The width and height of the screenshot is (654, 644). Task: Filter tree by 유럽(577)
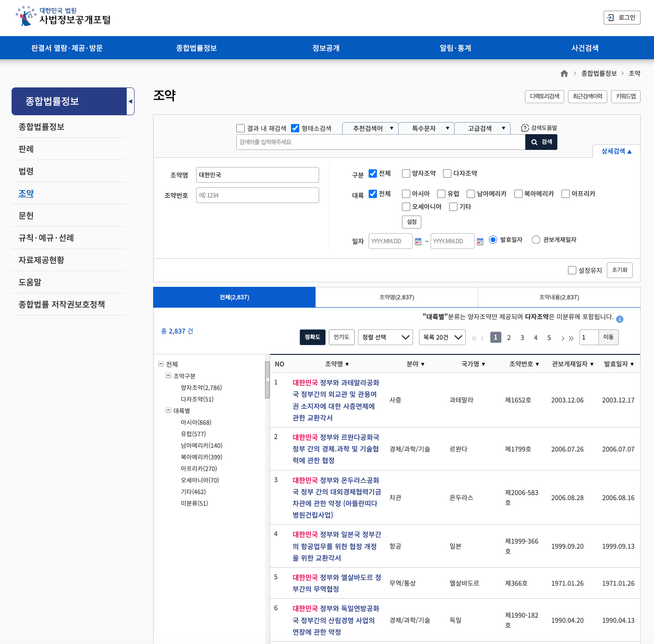[193, 434]
